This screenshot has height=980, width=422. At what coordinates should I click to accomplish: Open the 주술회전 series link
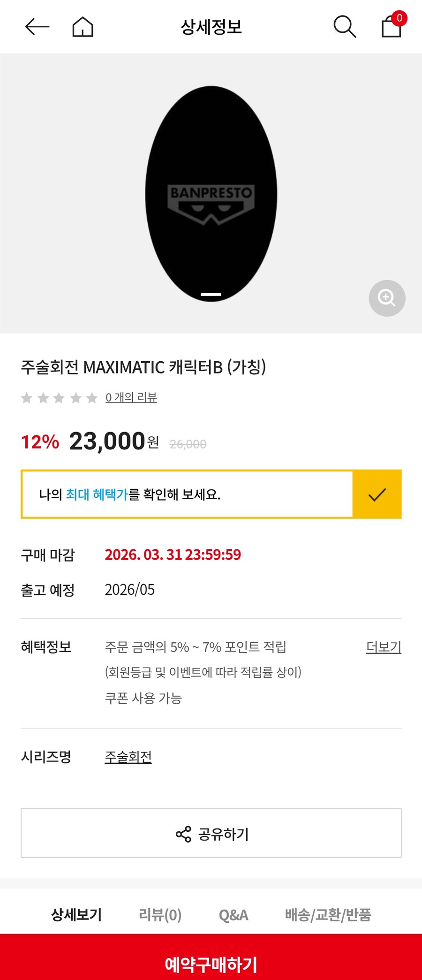pyautogui.click(x=128, y=756)
